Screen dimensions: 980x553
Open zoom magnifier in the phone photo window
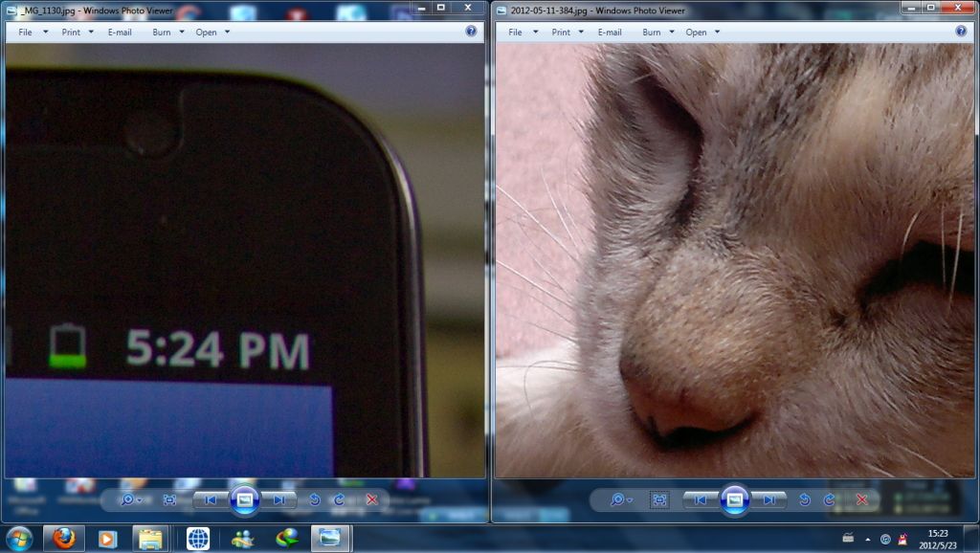pyautogui.click(x=131, y=499)
